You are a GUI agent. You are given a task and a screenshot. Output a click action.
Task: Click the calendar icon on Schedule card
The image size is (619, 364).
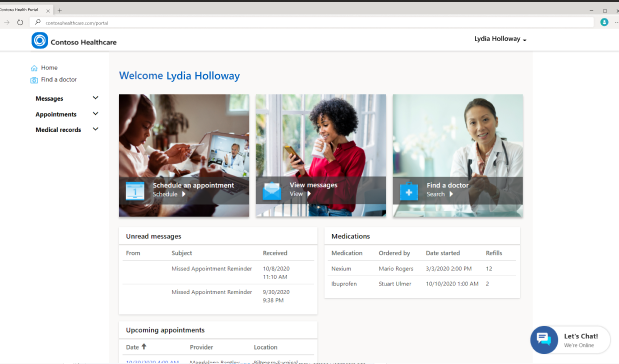click(135, 191)
